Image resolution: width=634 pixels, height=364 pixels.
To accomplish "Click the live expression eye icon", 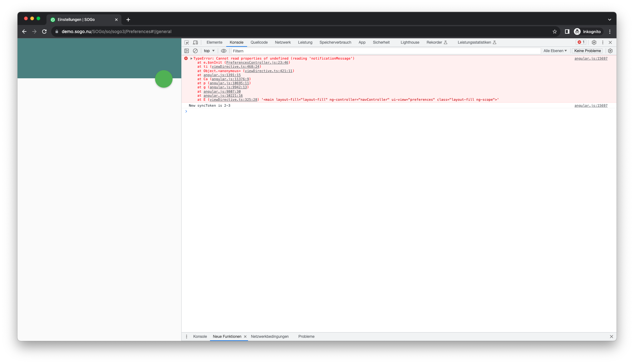I will click(224, 51).
